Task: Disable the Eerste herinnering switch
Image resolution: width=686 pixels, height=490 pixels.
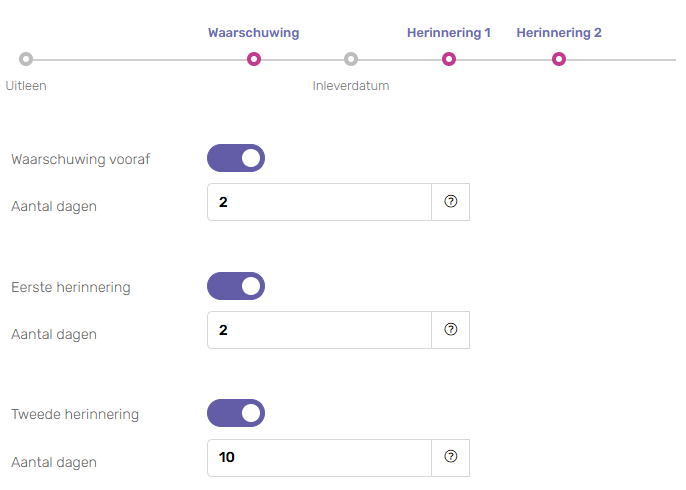Action: tap(236, 286)
